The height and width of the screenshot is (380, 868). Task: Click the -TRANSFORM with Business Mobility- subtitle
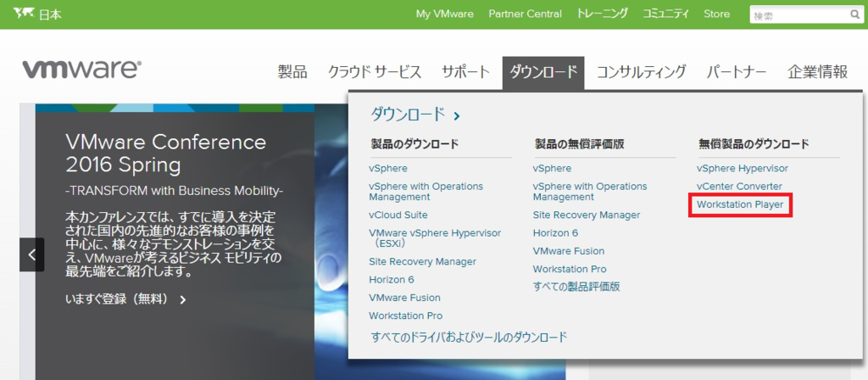pos(174,191)
